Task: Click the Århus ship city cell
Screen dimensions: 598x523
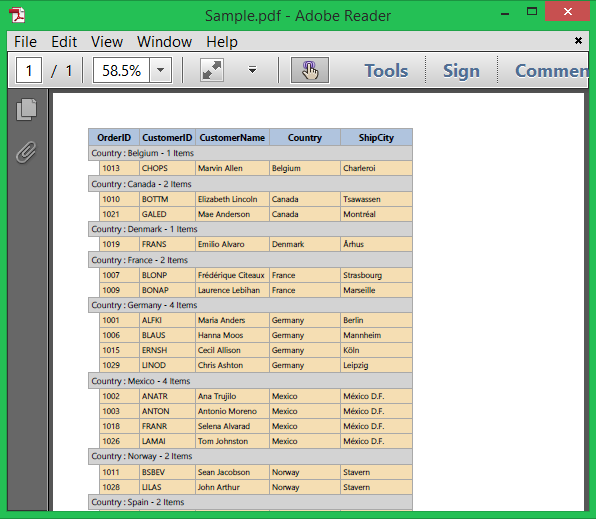Action: pyautogui.click(x=376, y=245)
